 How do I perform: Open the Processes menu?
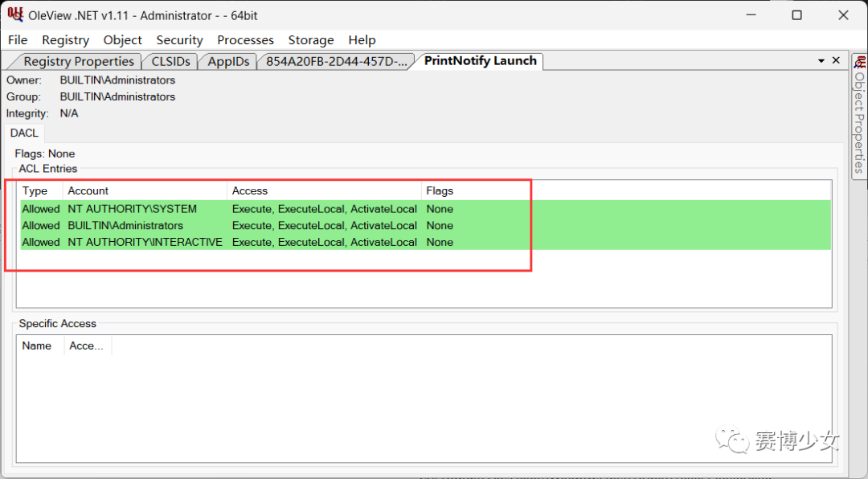coord(245,40)
